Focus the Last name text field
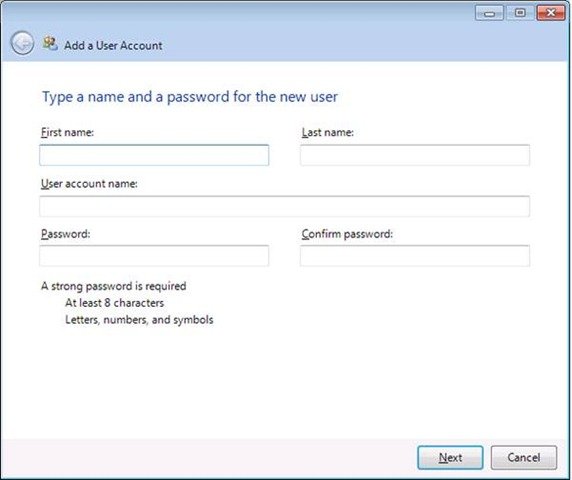572x480 pixels. click(x=415, y=155)
